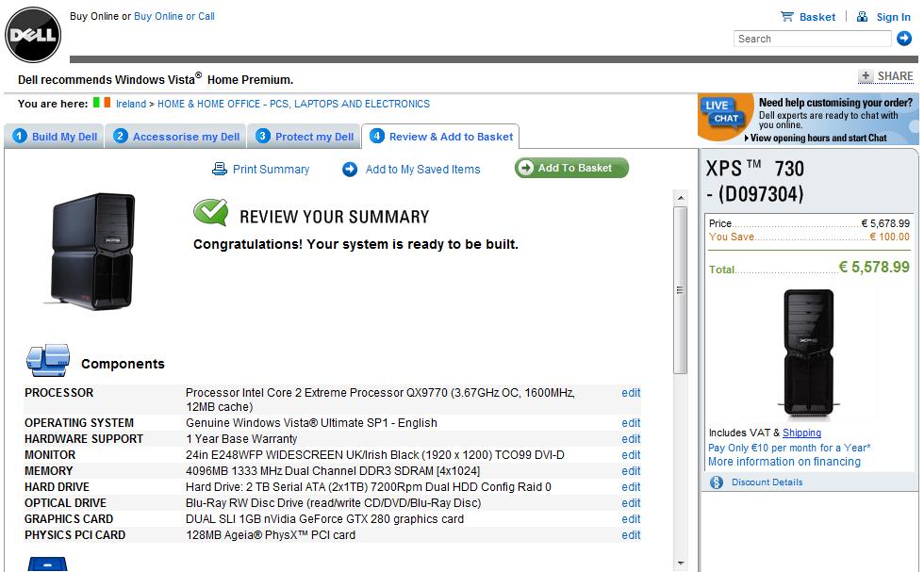924x572 pixels.
Task: Click the Sign In link
Action: (894, 17)
